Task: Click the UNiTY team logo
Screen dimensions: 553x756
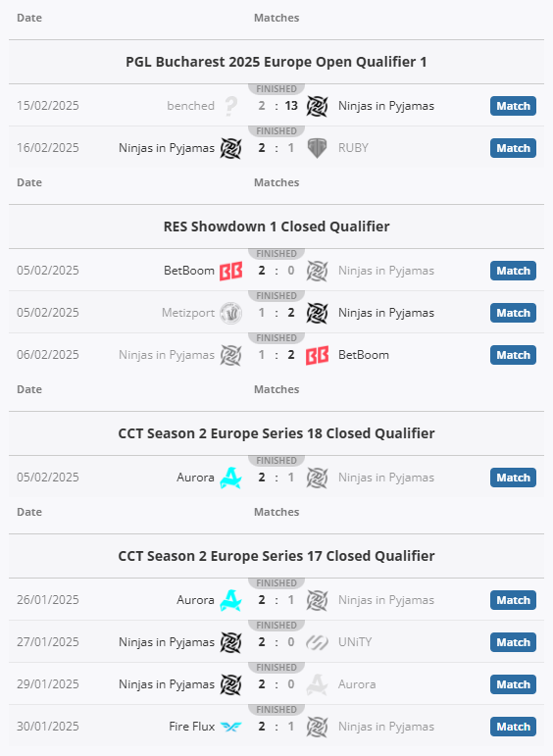Action: click(318, 642)
